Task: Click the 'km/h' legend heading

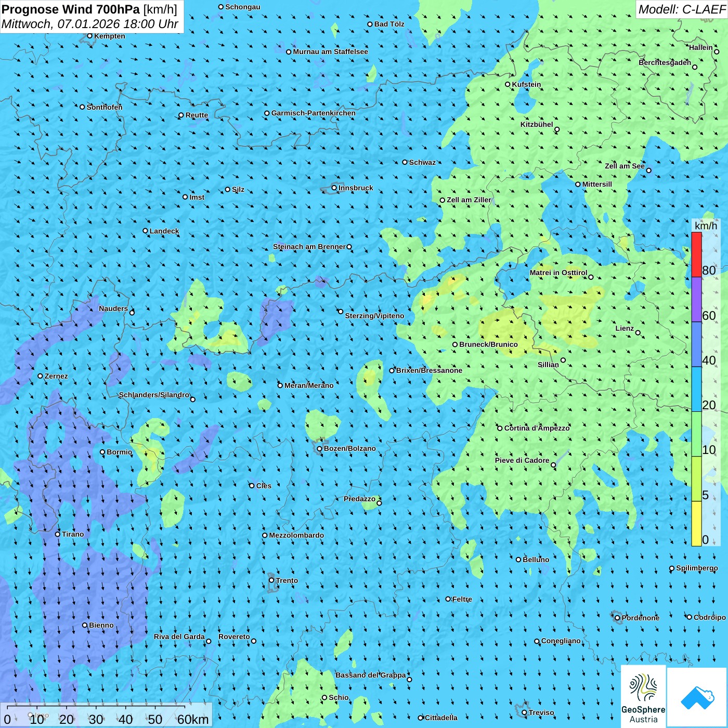Action: (706, 226)
